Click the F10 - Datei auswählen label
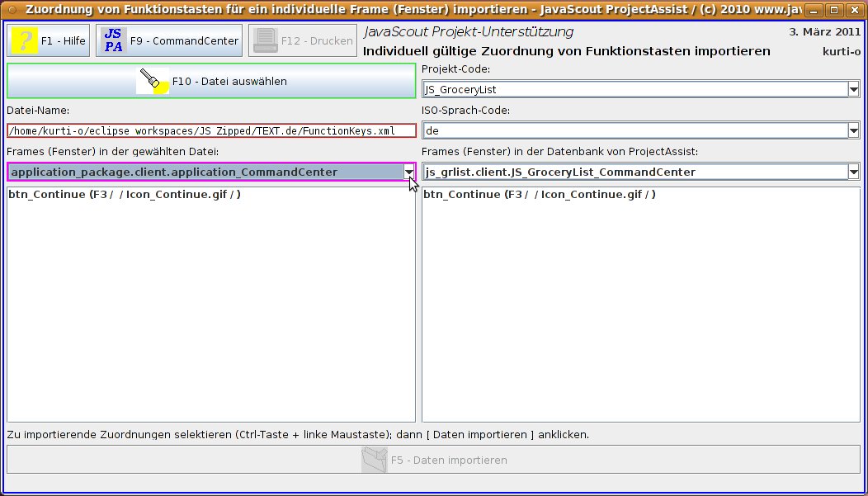The image size is (868, 496). pyautogui.click(x=229, y=82)
